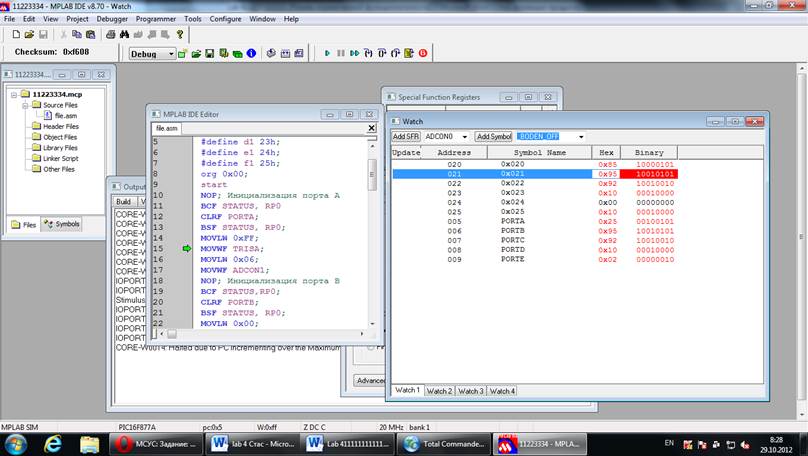Switch to the Watch 3 tab
808x456 pixels.
(x=470, y=391)
